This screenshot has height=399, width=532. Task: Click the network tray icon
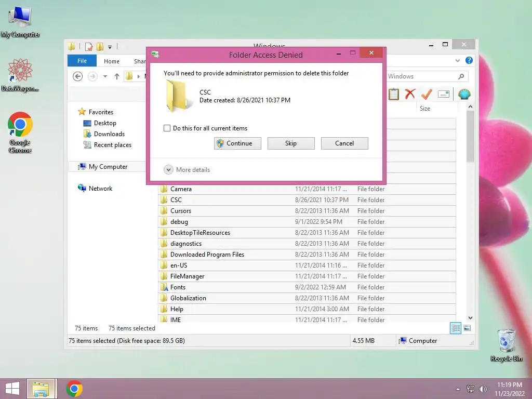coord(470,389)
